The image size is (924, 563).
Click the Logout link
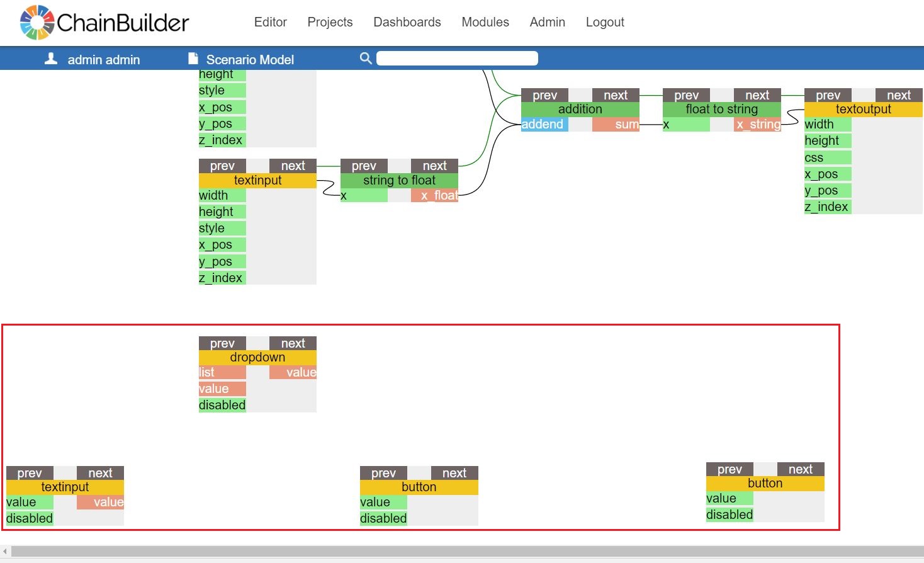[604, 22]
